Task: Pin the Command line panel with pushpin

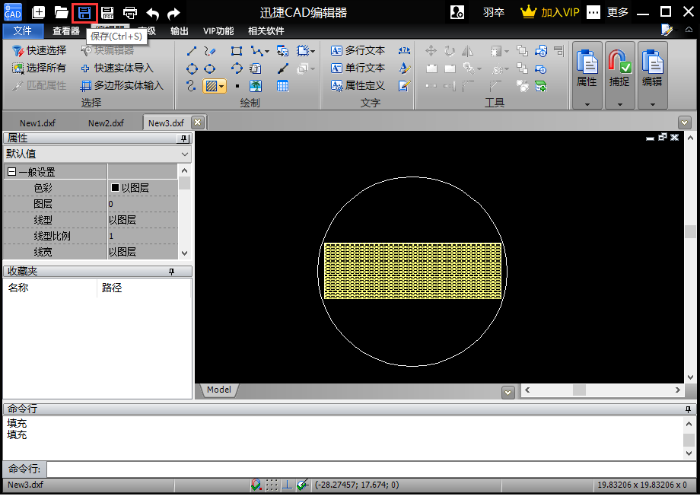Action: point(688,409)
